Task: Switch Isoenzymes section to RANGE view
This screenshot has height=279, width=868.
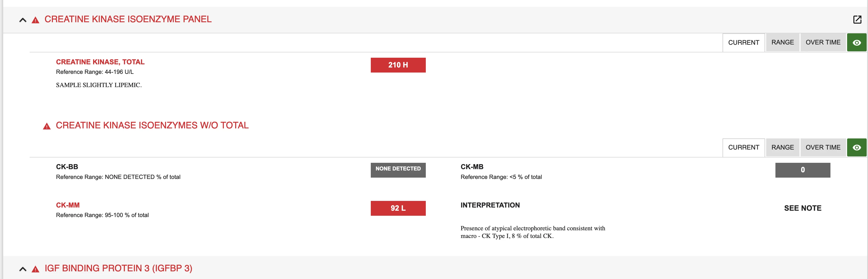Action: click(x=782, y=147)
